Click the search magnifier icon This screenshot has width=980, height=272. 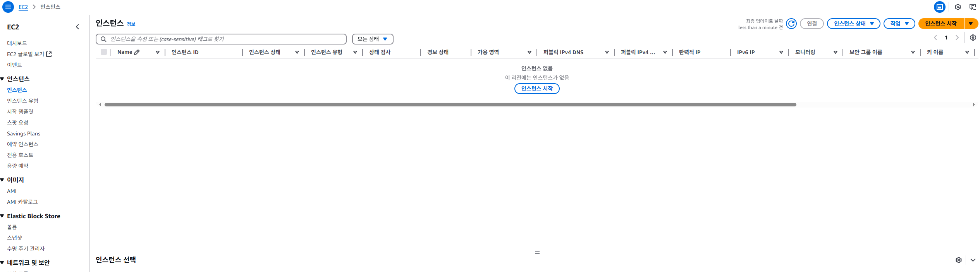103,39
